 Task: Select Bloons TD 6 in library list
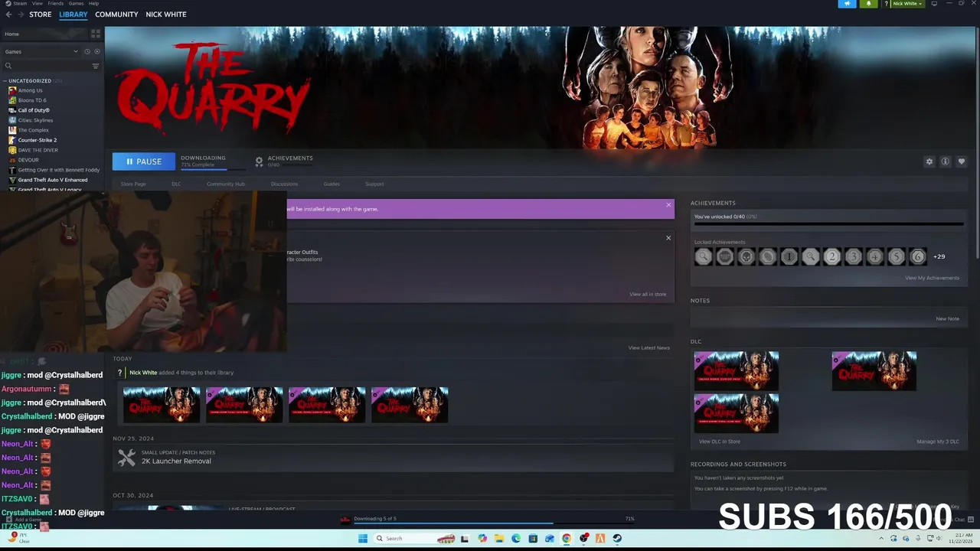32,100
